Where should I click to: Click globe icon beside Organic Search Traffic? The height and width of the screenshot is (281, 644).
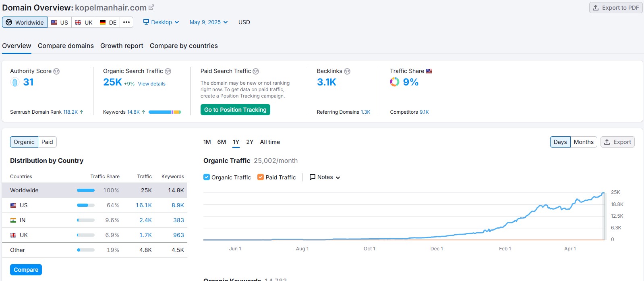[168, 71]
